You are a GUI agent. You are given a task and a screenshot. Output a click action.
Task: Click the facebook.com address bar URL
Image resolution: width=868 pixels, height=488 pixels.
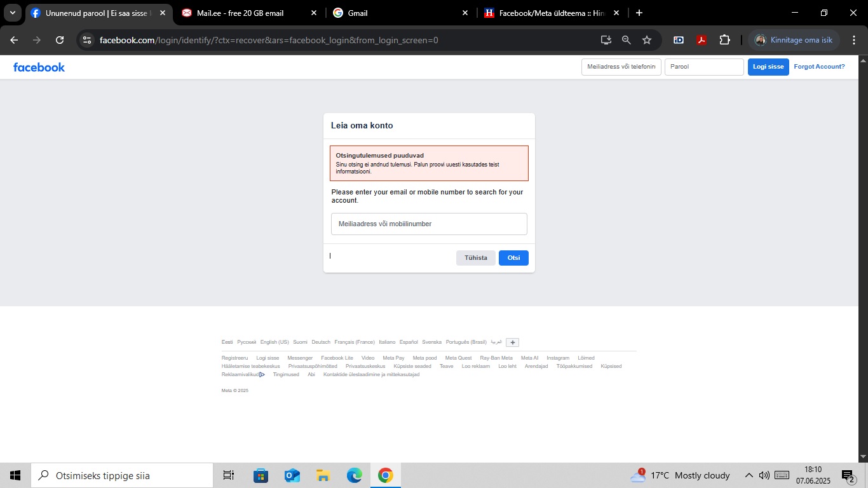click(x=269, y=40)
